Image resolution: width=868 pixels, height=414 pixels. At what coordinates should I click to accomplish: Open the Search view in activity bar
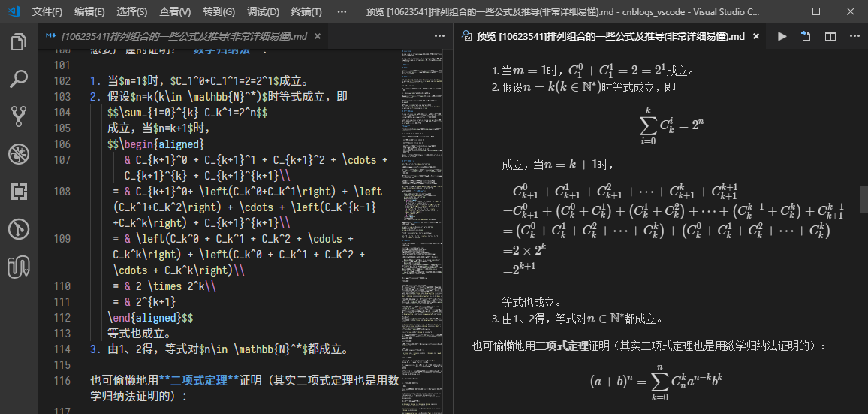click(19, 79)
